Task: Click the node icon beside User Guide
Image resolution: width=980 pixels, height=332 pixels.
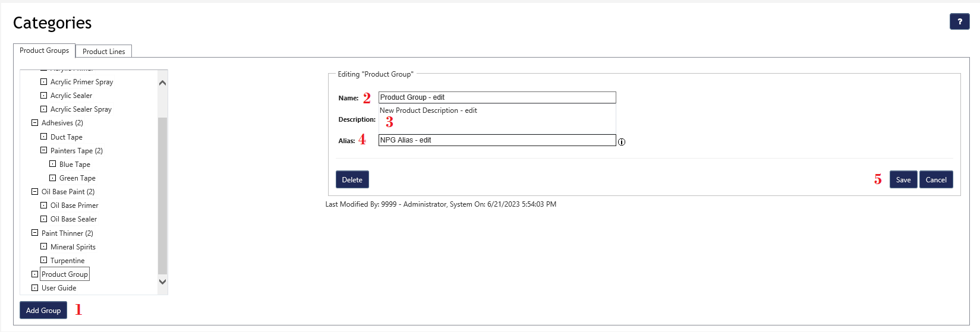Action: point(34,288)
